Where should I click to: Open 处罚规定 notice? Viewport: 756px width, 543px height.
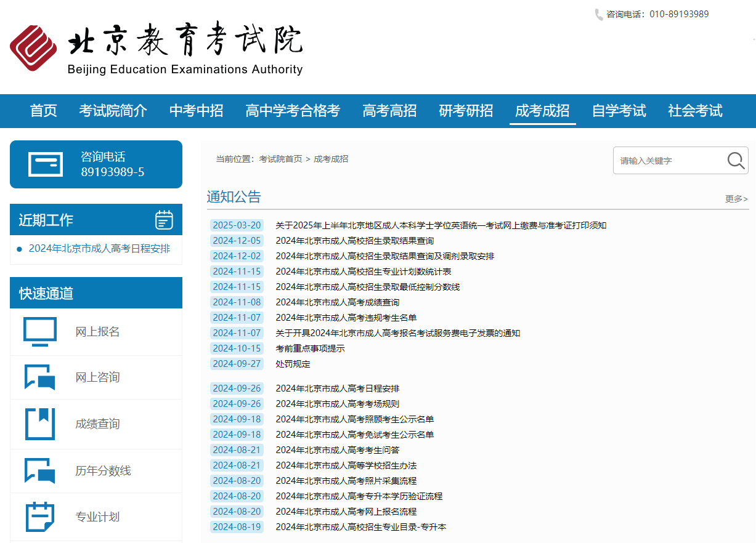coord(293,364)
